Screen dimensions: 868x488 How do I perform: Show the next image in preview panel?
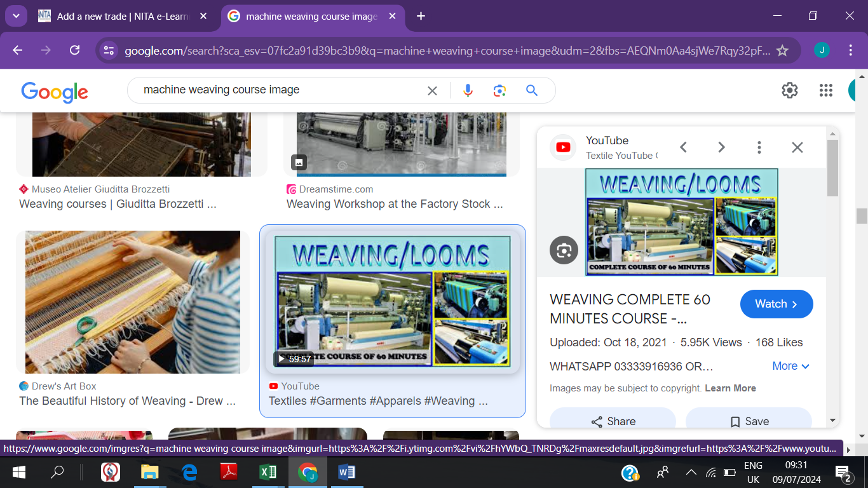[x=721, y=147]
